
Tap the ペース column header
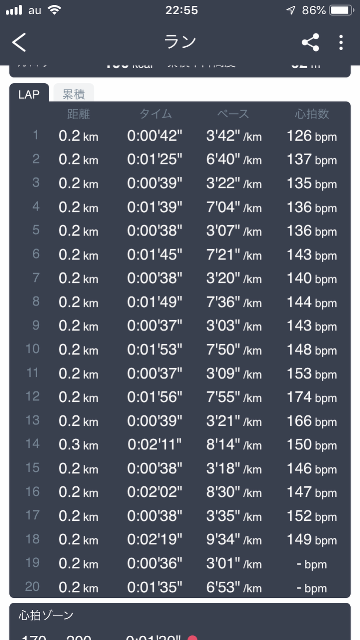(233, 114)
